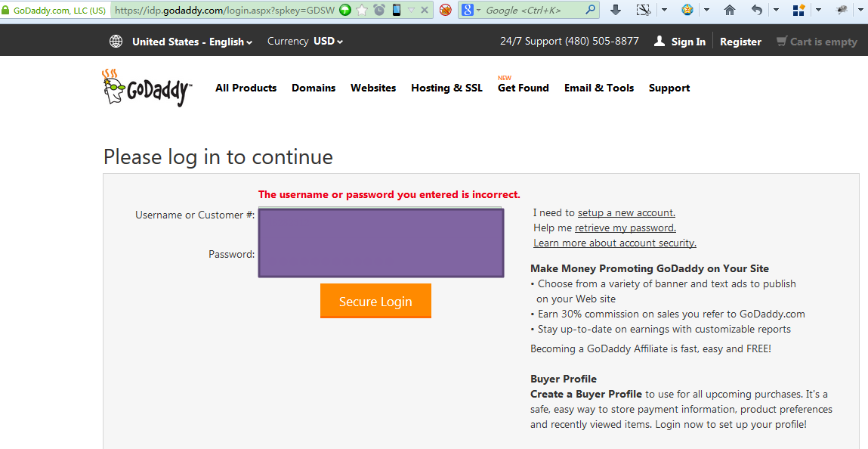Expand the star badge icon dropdown arrow
The image size is (868, 449).
[x=707, y=10]
